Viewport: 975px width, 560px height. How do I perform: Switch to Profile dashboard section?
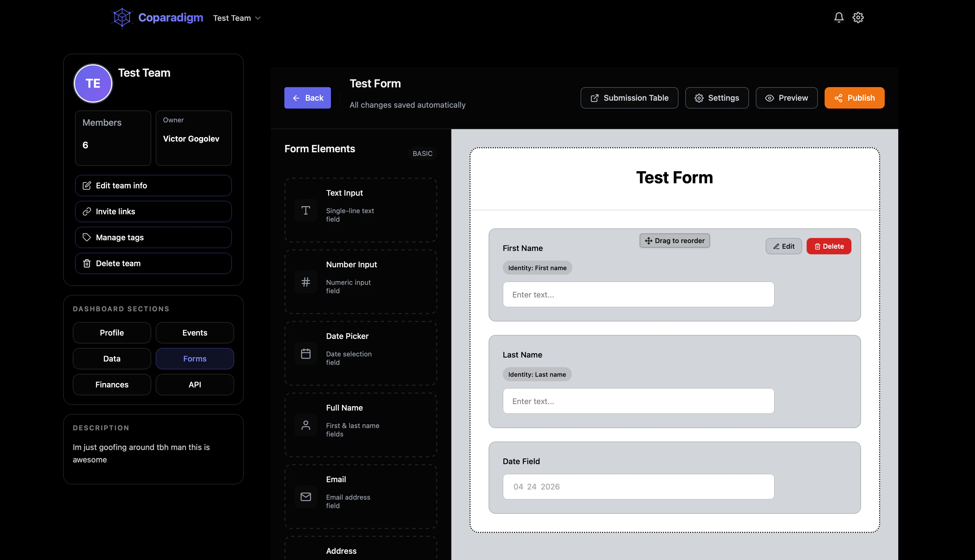[112, 333]
